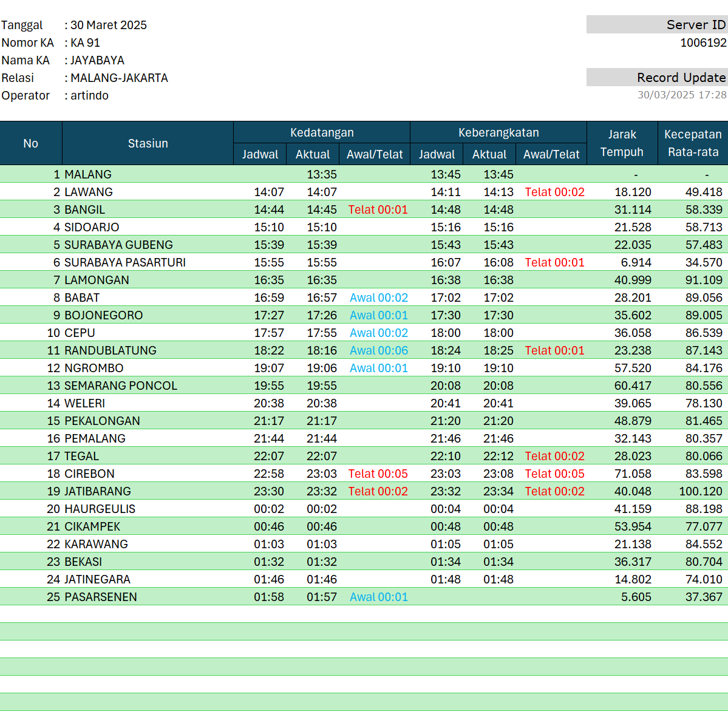Select the server ID value 1006192
This screenshot has height=717, width=728.
703,42
